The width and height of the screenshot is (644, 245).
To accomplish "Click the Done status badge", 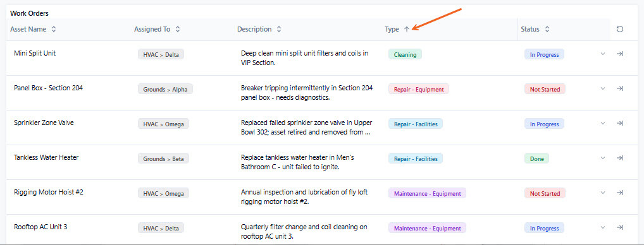I will tap(537, 159).
